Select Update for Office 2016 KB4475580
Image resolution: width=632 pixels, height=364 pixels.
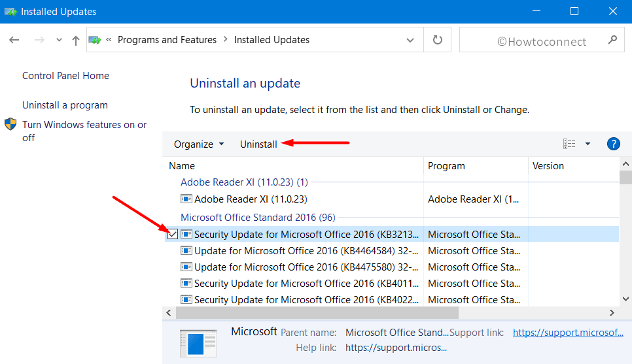tap(392, 267)
